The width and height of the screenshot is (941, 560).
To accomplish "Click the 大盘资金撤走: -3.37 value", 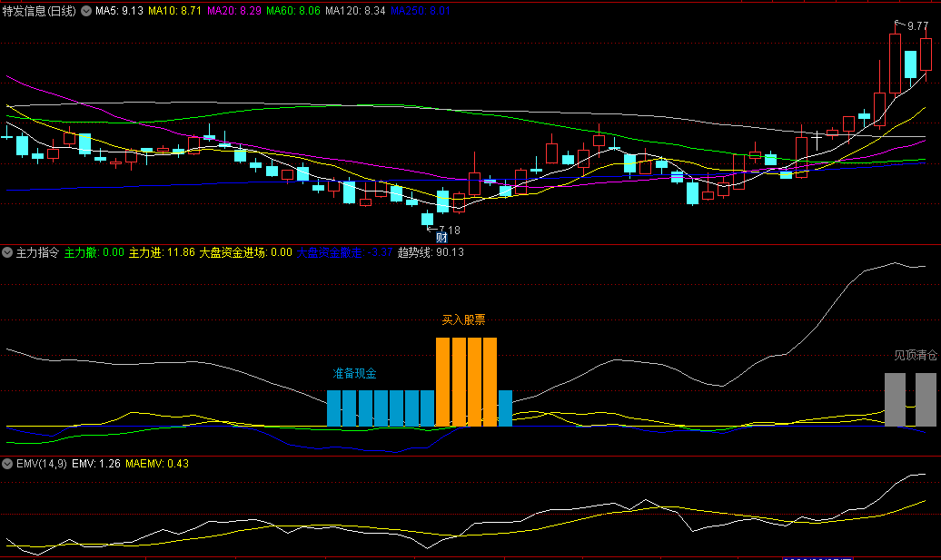I will 344,252.
